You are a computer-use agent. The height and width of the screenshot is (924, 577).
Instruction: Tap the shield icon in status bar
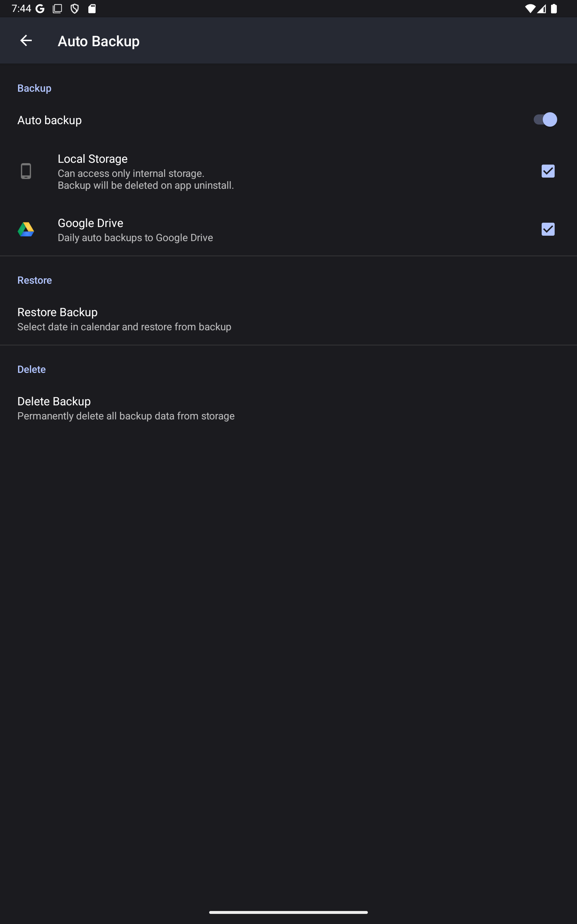(x=75, y=9)
